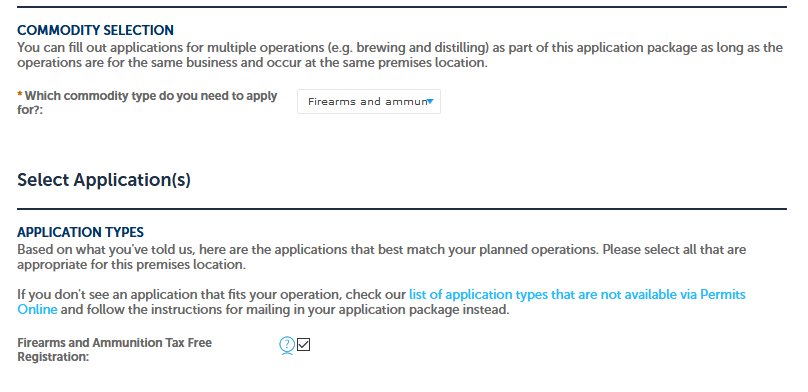Open the list of application types link
This screenshot has width=808, height=392.
(577, 295)
